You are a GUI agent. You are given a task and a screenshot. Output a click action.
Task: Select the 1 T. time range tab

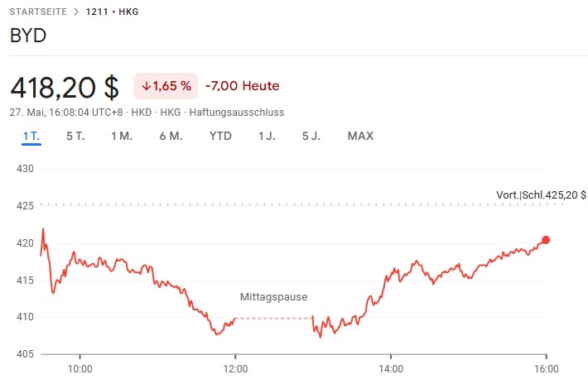(31, 136)
